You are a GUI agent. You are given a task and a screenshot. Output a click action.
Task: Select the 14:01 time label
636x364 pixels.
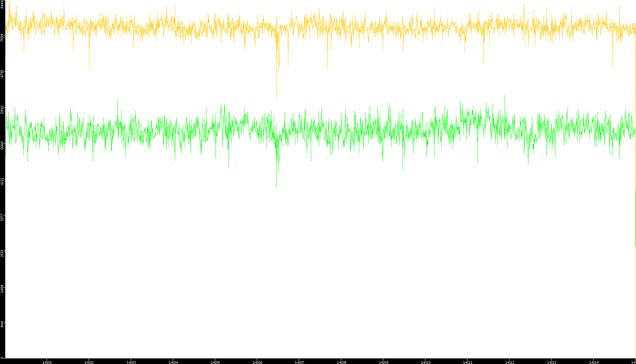pyautogui.click(x=47, y=362)
